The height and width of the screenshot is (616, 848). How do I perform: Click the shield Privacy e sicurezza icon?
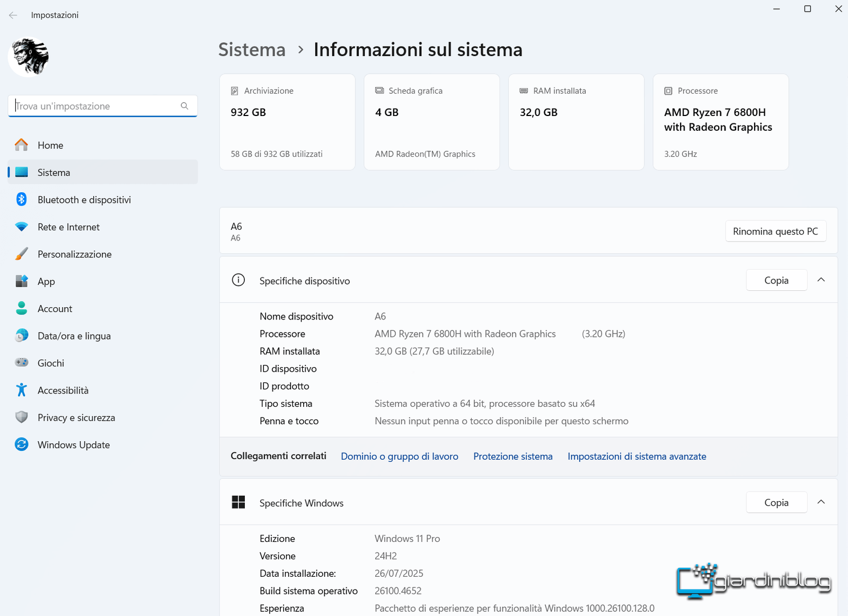coord(22,417)
